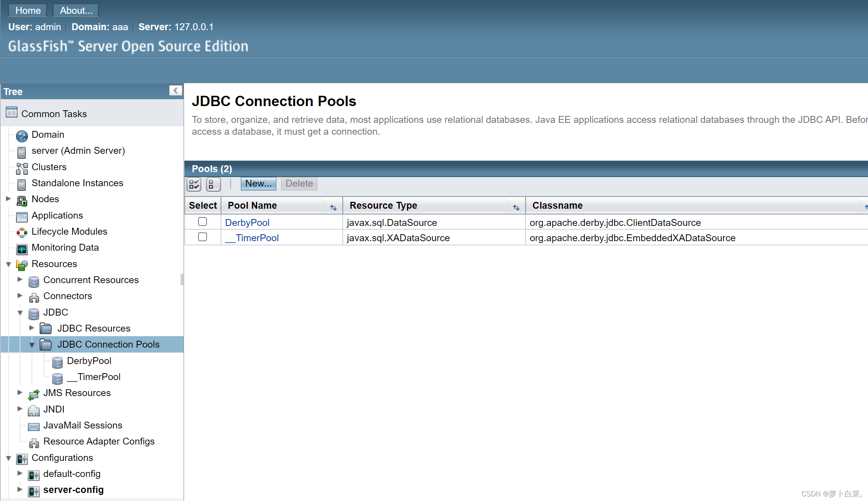This screenshot has height=501, width=868.
Task: Expand the Connectors node
Action: pos(20,295)
